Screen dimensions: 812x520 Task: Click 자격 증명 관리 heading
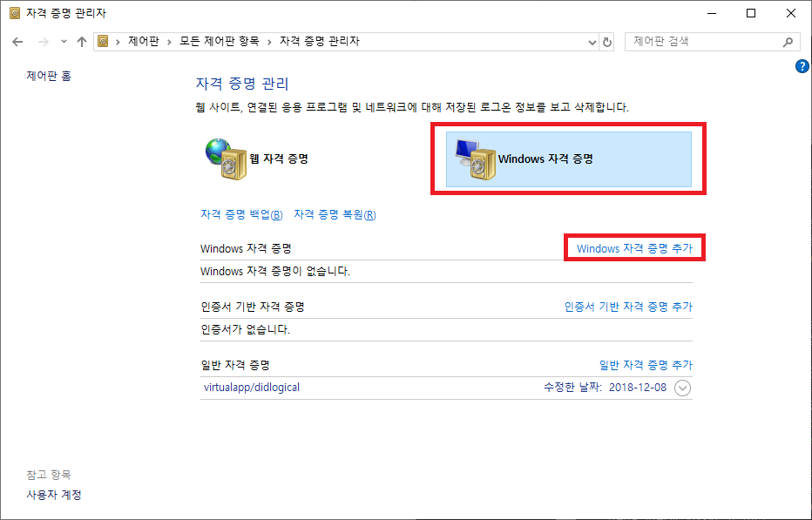pos(242,84)
